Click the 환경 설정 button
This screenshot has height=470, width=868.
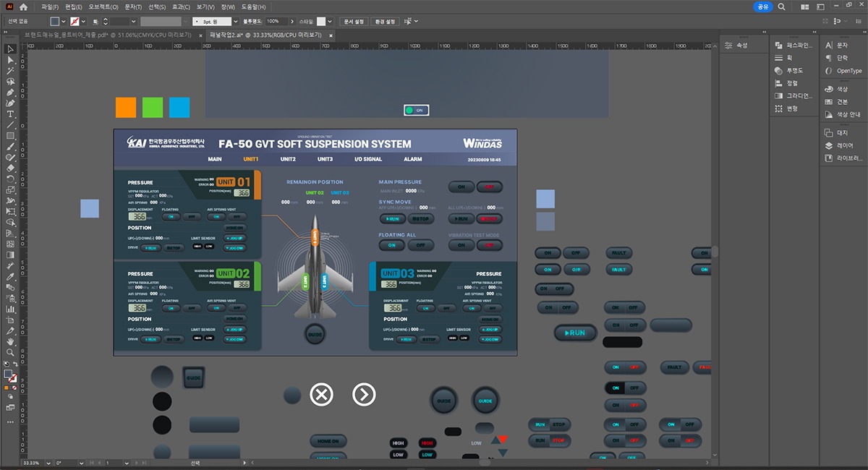coord(386,22)
